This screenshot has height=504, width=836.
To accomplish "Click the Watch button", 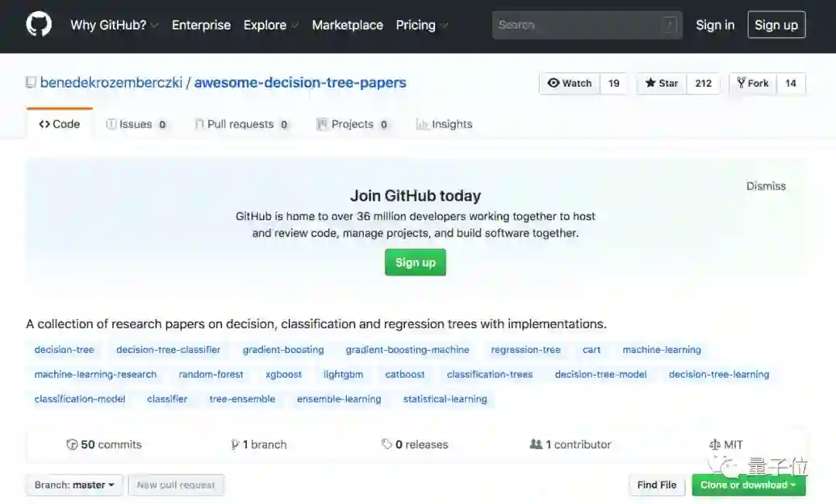I will coord(570,83).
